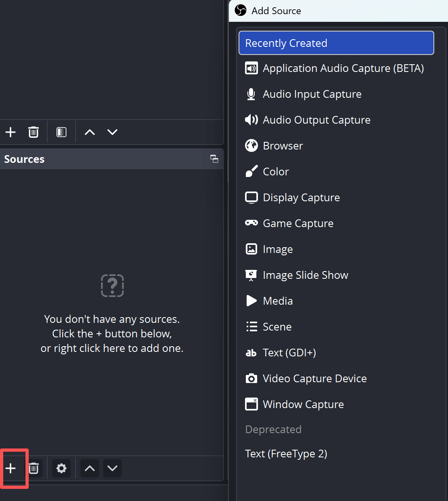
Task: Select Video Capture Device source
Action: (336, 379)
